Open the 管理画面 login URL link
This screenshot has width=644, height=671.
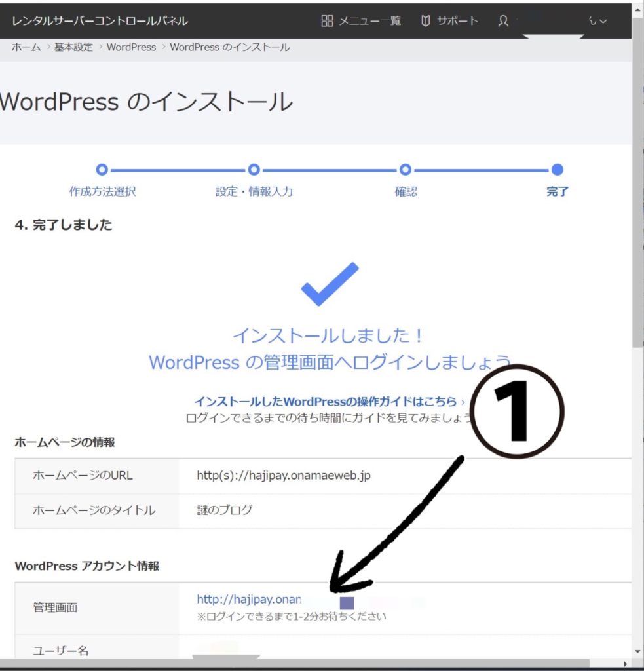[248, 599]
